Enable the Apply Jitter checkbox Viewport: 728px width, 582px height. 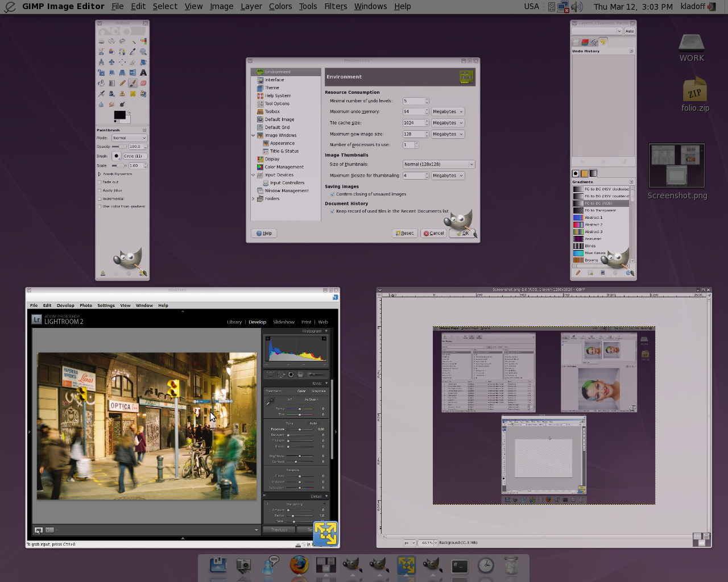tap(100, 190)
